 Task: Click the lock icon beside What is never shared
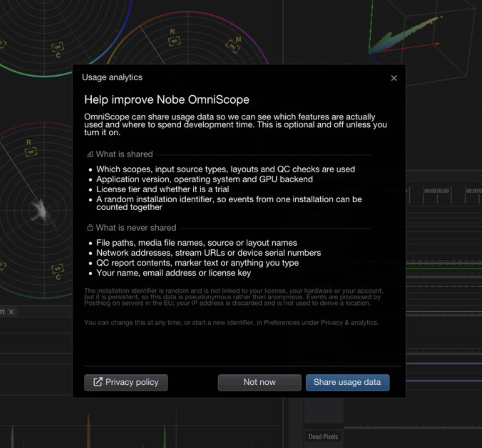tap(90, 227)
